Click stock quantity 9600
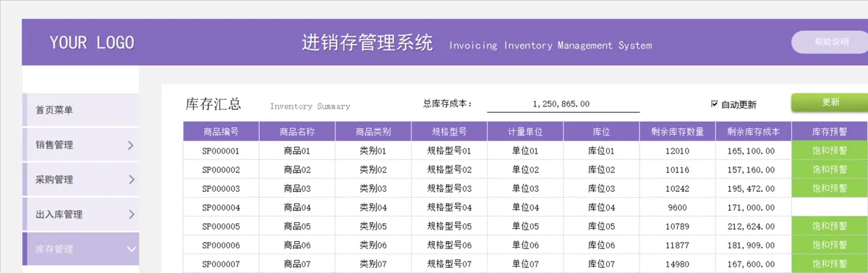This screenshot has height=273, width=868. (678, 207)
